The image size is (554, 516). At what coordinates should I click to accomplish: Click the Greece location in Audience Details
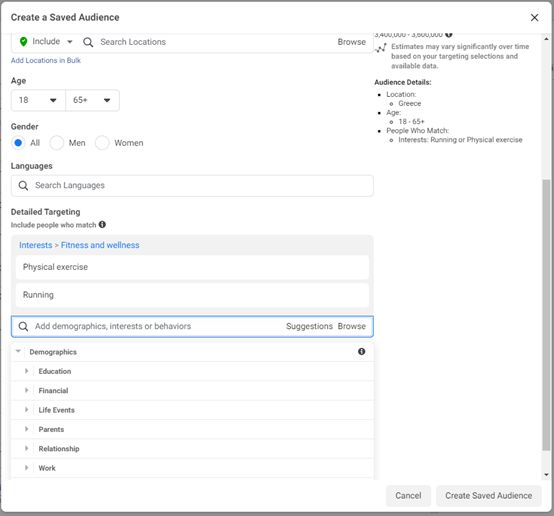(x=409, y=104)
